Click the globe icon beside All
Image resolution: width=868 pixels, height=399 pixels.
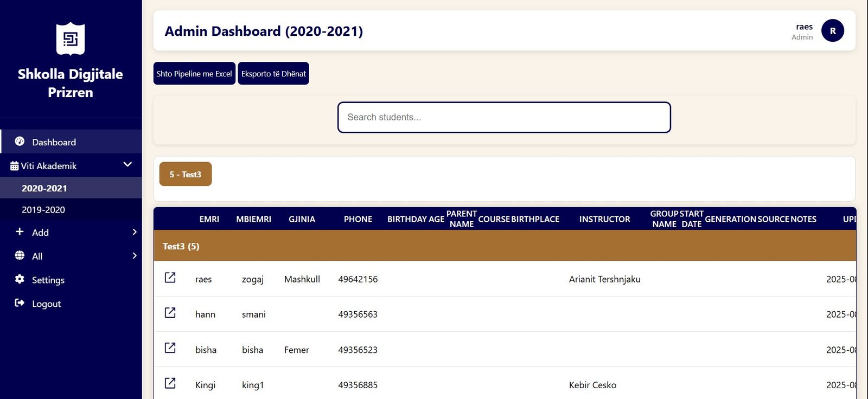point(20,255)
